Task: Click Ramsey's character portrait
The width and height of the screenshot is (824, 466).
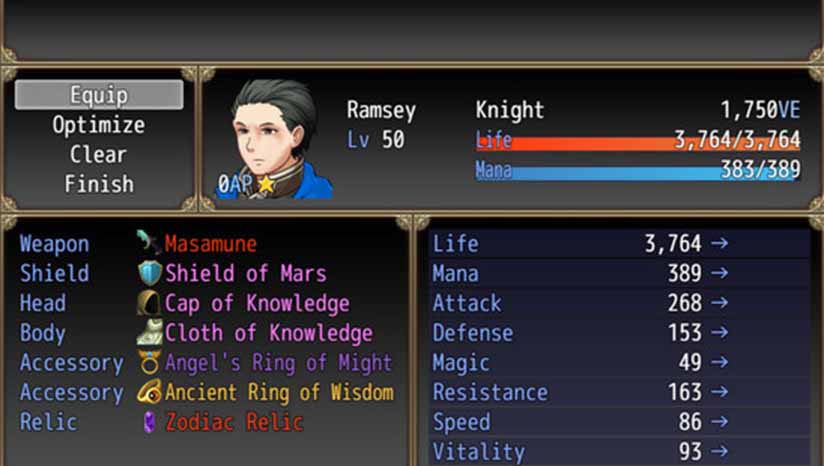Action: [274, 139]
